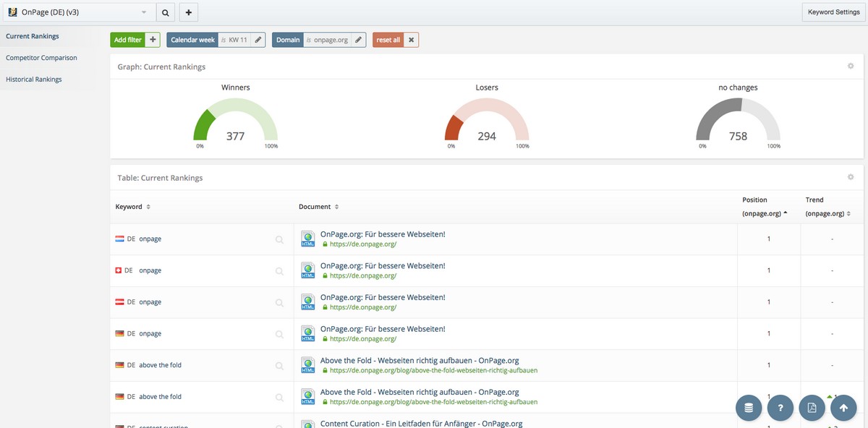Click the red Losers gauge
Image resolution: width=868 pixels, height=428 pixels.
[487, 119]
